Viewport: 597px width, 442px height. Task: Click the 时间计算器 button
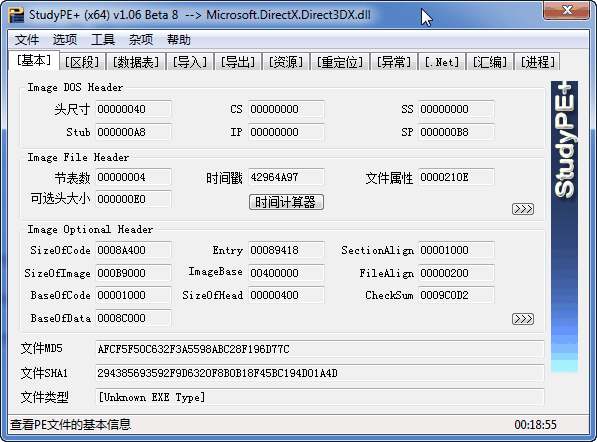point(286,202)
